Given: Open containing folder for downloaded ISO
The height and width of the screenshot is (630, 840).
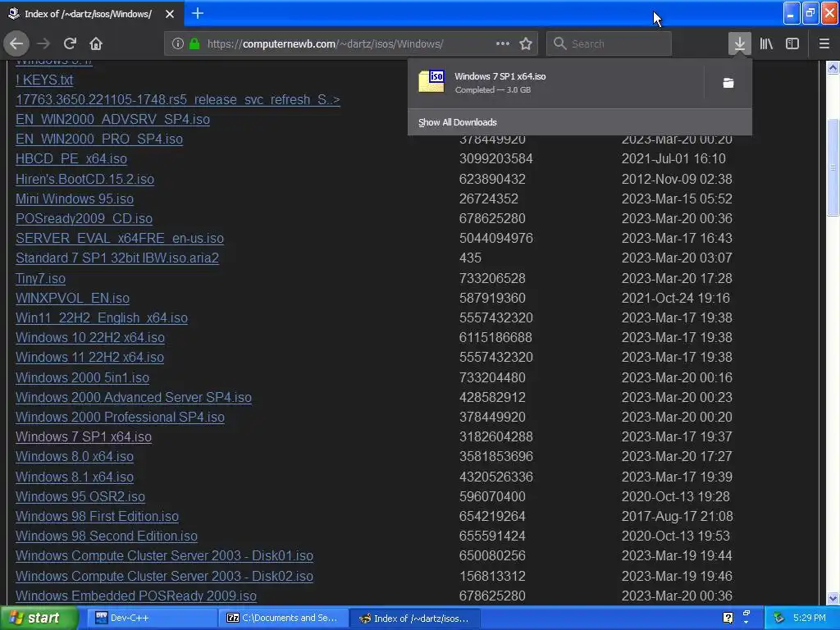Looking at the screenshot, I should coord(728,83).
